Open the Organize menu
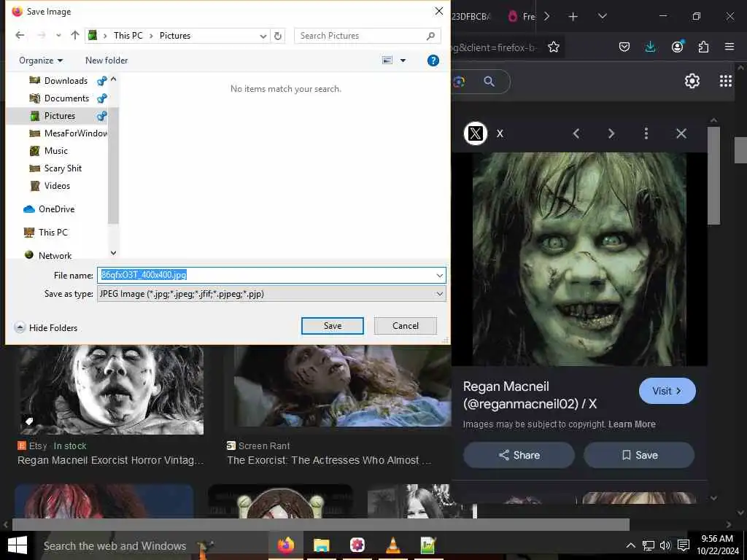Image resolution: width=747 pixels, height=560 pixels. pyautogui.click(x=41, y=61)
